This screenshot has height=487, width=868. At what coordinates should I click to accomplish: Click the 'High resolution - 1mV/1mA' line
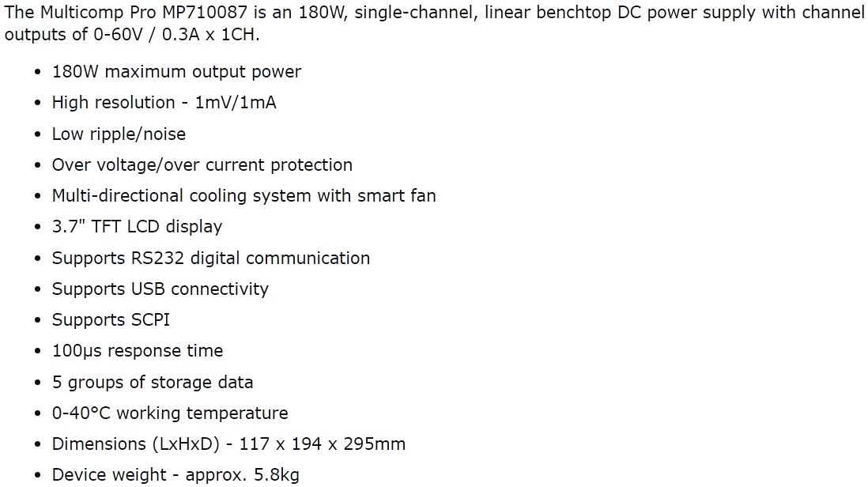164,103
